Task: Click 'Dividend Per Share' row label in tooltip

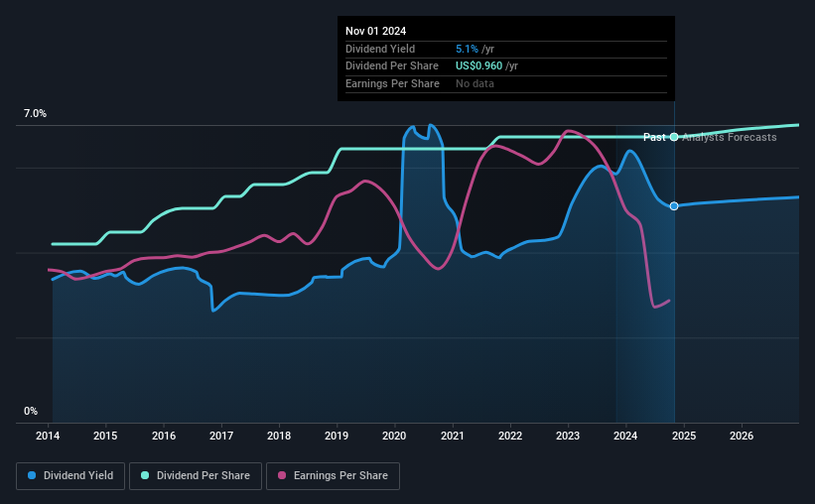Action: [x=392, y=66]
